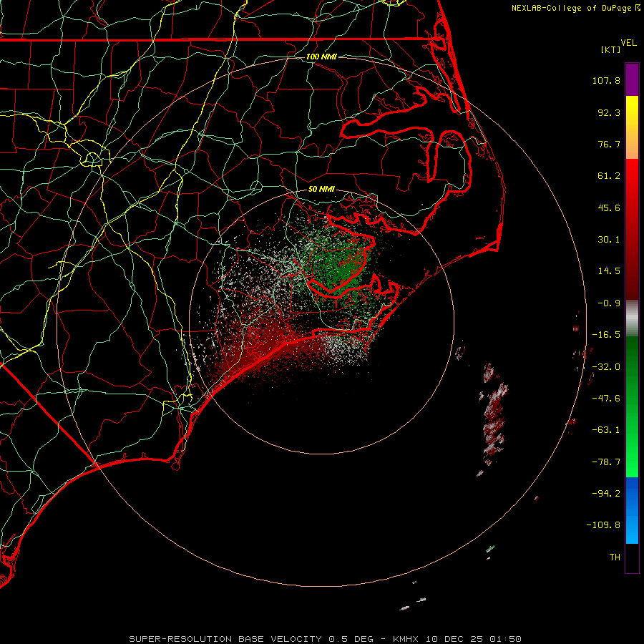Image resolution: width=644 pixels, height=644 pixels.
Task: Select the 76.7 value on velocity scale
Action: coord(609,144)
